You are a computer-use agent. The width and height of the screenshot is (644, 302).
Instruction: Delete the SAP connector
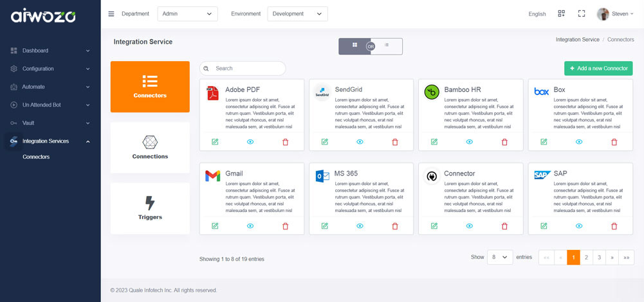tap(614, 226)
